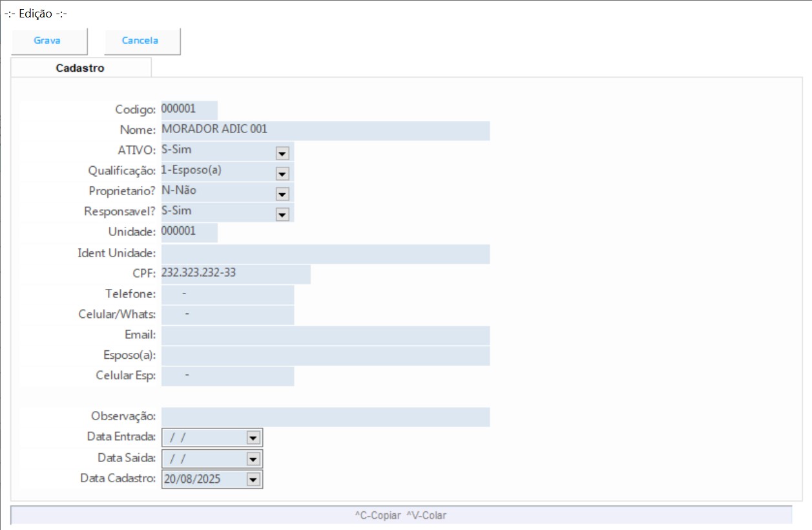Expand the ATIVO dropdown arrow
This screenshot has width=812, height=530.
[x=282, y=153]
